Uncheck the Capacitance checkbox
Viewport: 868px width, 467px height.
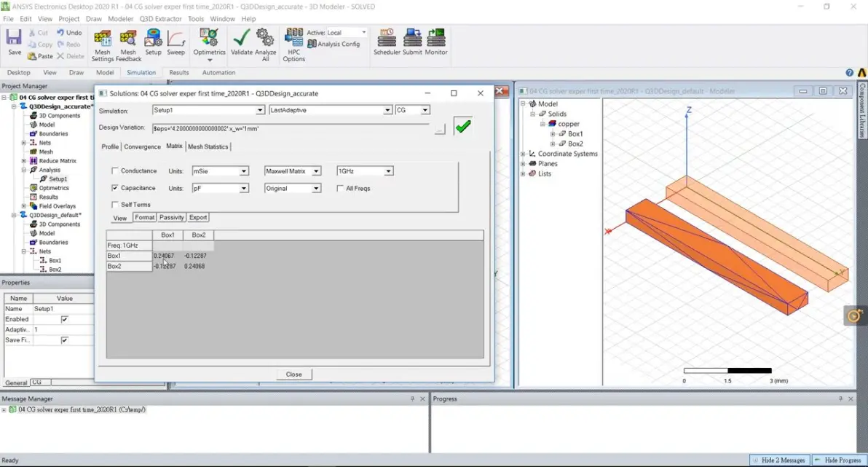pyautogui.click(x=114, y=188)
